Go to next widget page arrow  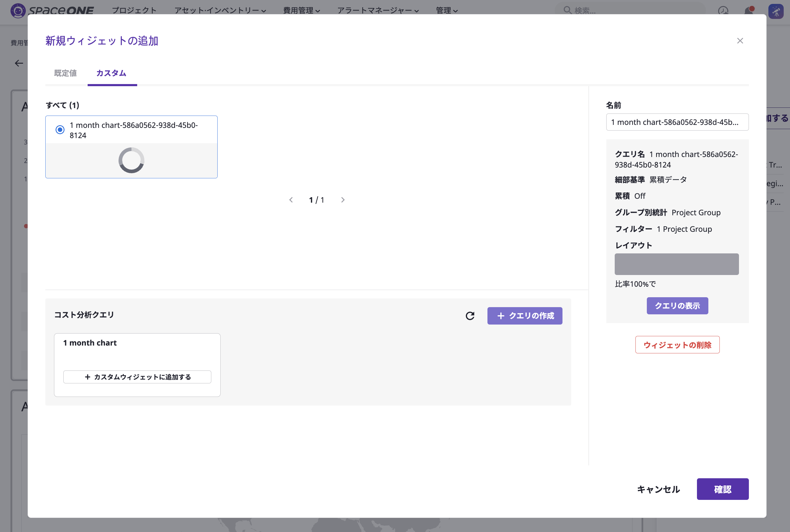342,200
